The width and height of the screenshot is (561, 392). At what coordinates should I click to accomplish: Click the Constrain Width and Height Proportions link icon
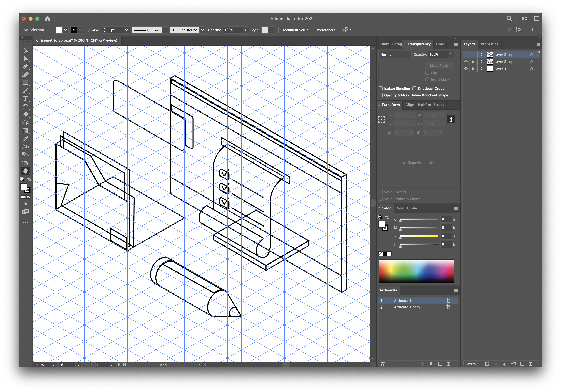click(x=451, y=119)
